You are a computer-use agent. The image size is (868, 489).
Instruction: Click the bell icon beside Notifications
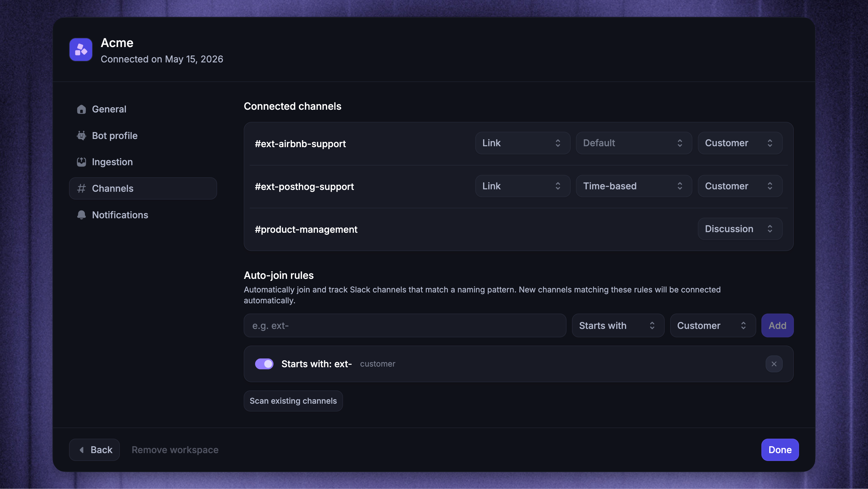pyautogui.click(x=81, y=215)
